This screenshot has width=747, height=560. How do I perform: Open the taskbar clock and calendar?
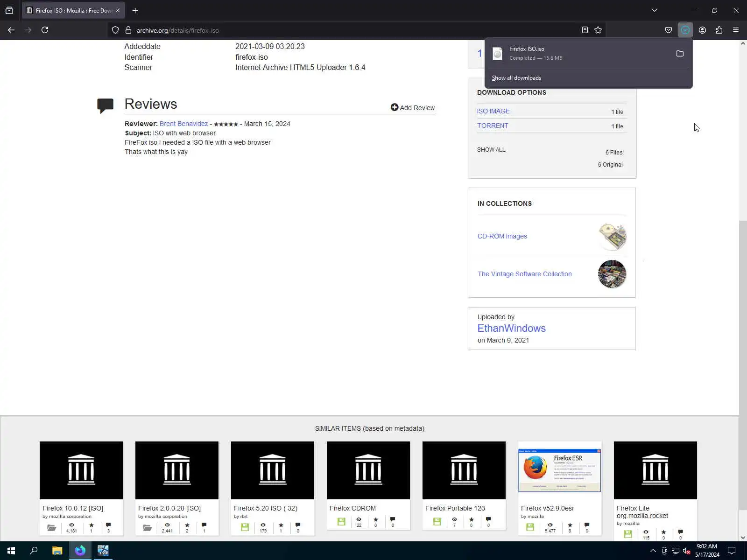click(x=707, y=551)
